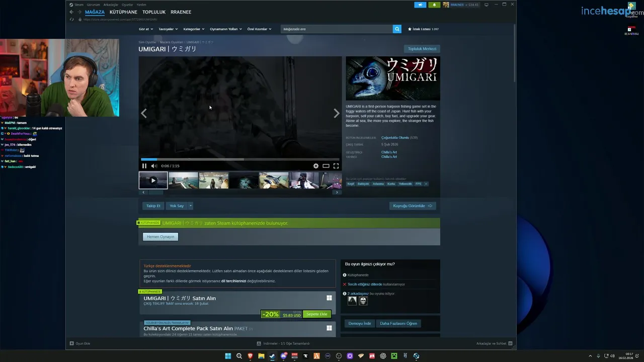The image size is (644, 362).
Task: Click the first friend avatar
Action: click(352, 301)
